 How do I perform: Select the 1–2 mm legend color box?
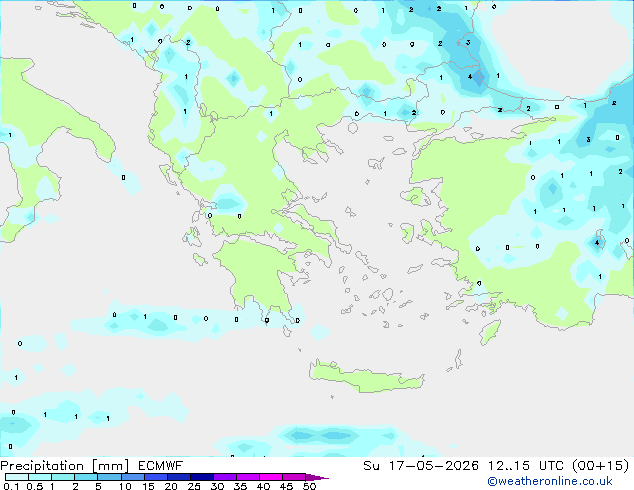pyautogui.click(x=63, y=477)
